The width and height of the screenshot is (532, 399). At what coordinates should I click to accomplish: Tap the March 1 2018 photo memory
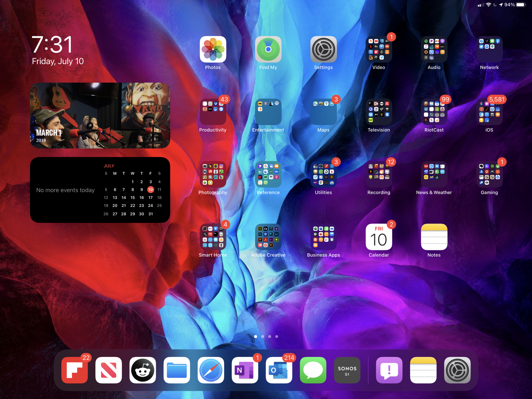[100, 115]
